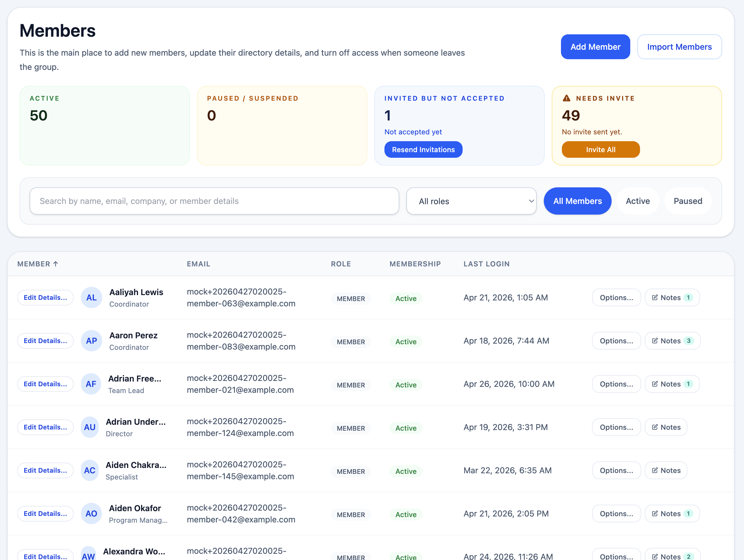
Task: Open Notes for Aaron Perez
Action: (673, 341)
